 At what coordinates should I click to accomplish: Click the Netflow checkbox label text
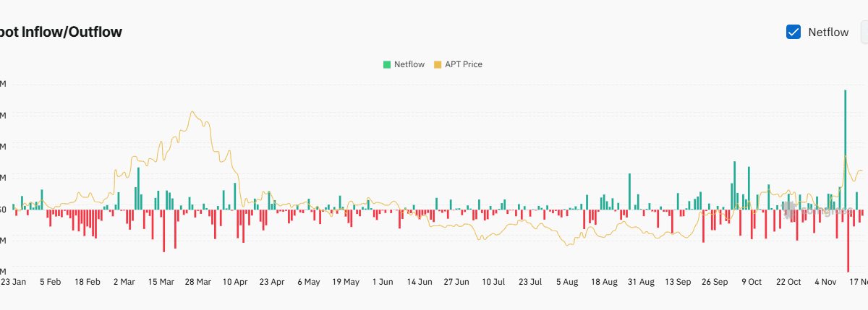pyautogui.click(x=828, y=32)
